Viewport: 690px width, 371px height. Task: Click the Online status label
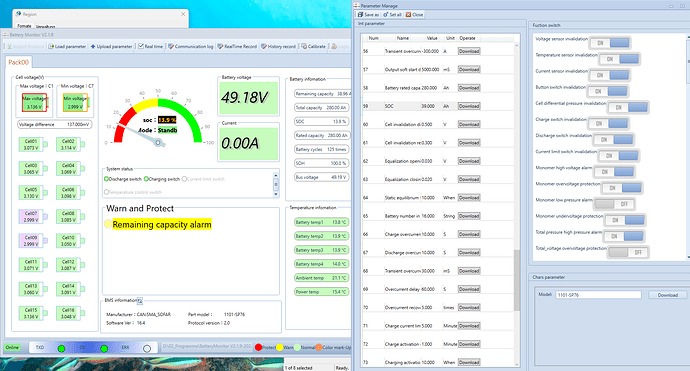12,347
